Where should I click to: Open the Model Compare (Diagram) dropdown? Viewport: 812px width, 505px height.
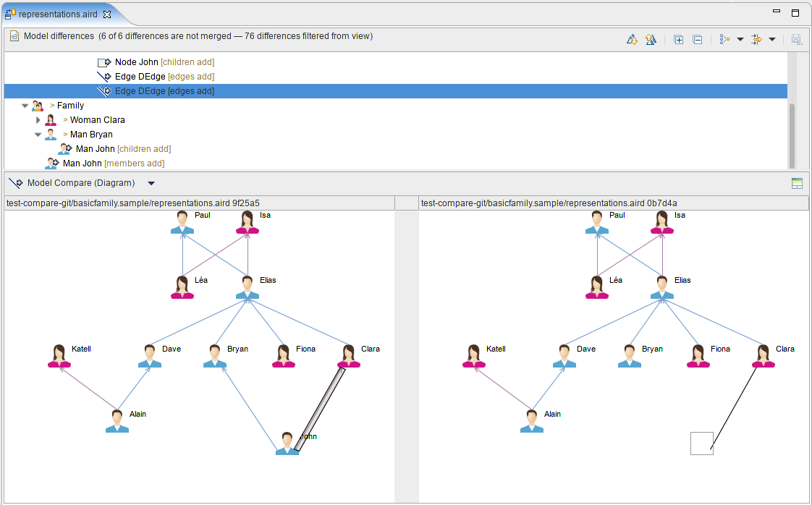[x=151, y=183]
